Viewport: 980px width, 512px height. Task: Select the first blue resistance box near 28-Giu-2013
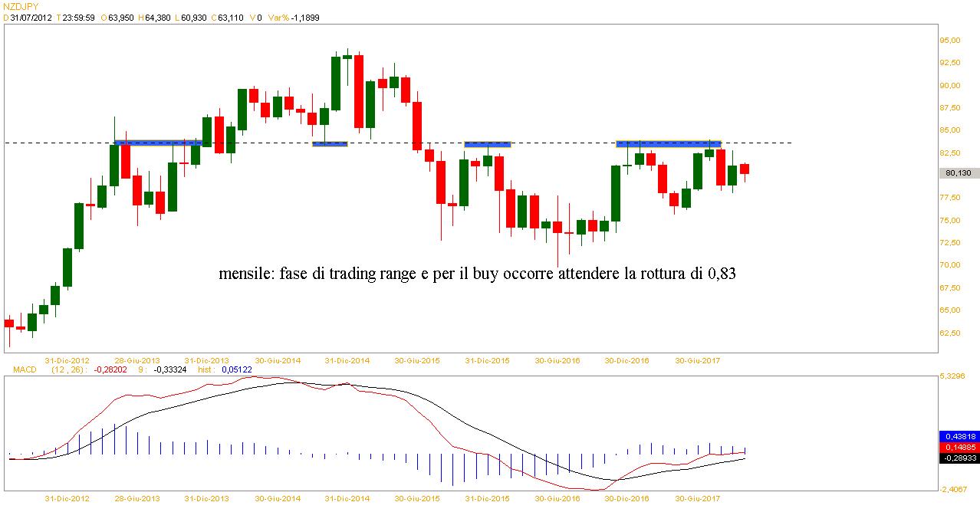click(158, 143)
